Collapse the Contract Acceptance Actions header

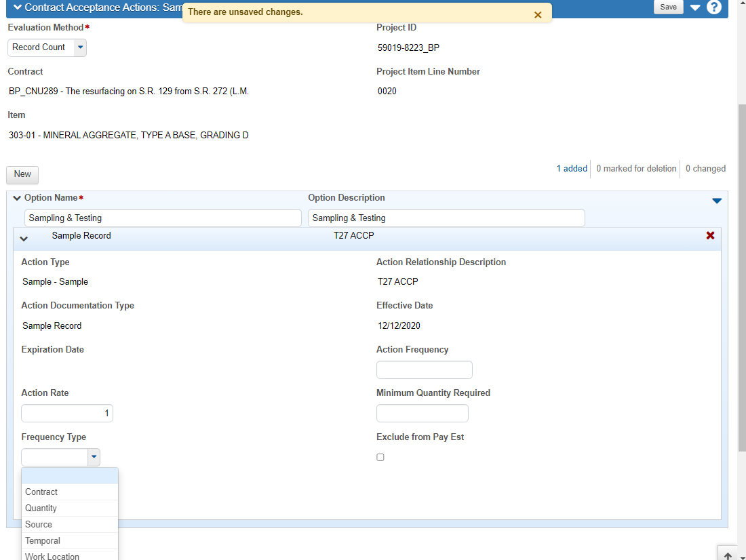[x=18, y=7]
